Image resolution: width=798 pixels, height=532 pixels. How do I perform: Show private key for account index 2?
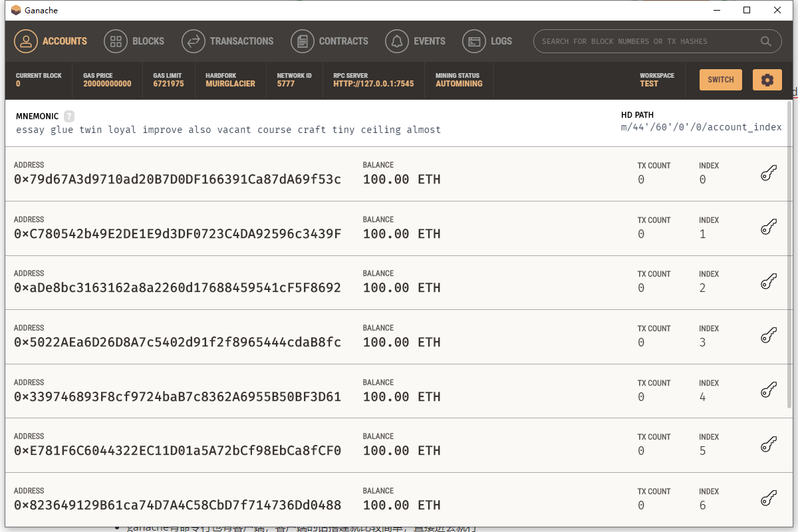tap(769, 282)
